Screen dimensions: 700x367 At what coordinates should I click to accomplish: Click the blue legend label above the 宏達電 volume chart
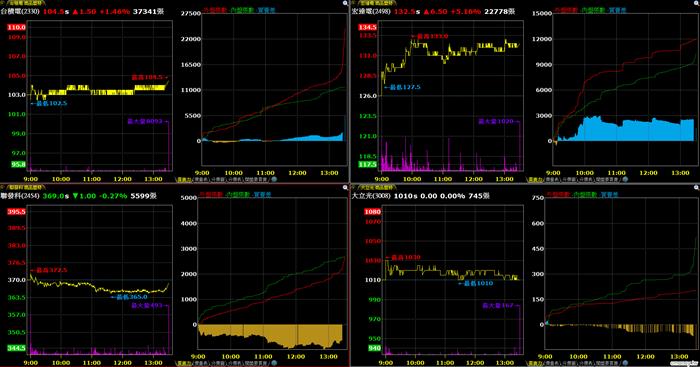click(617, 9)
